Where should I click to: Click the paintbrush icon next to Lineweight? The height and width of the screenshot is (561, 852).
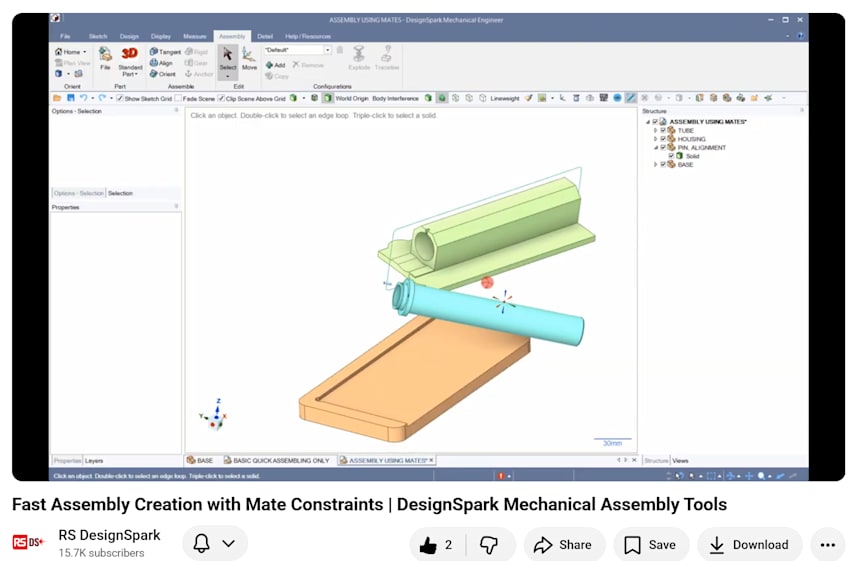point(529,98)
